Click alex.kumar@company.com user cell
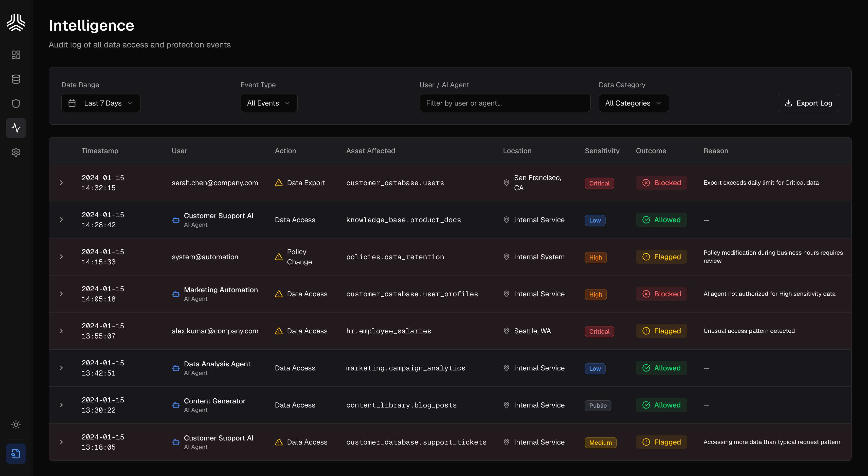 tap(215, 331)
